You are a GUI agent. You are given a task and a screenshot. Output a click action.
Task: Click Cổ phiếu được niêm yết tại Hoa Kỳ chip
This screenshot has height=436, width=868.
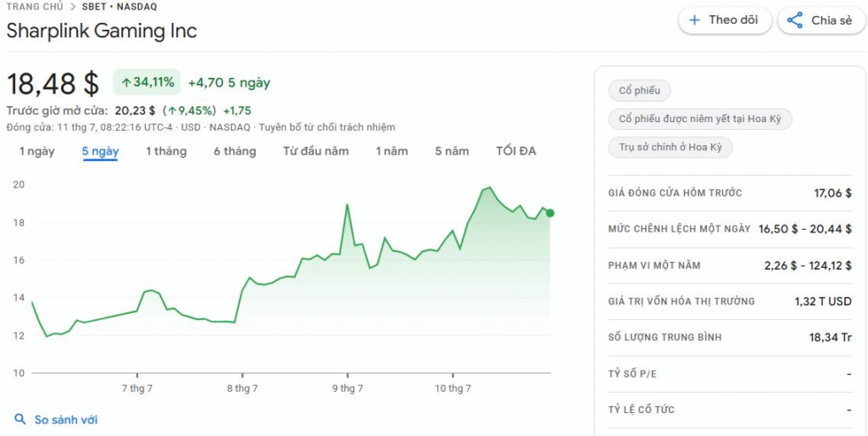(x=700, y=119)
